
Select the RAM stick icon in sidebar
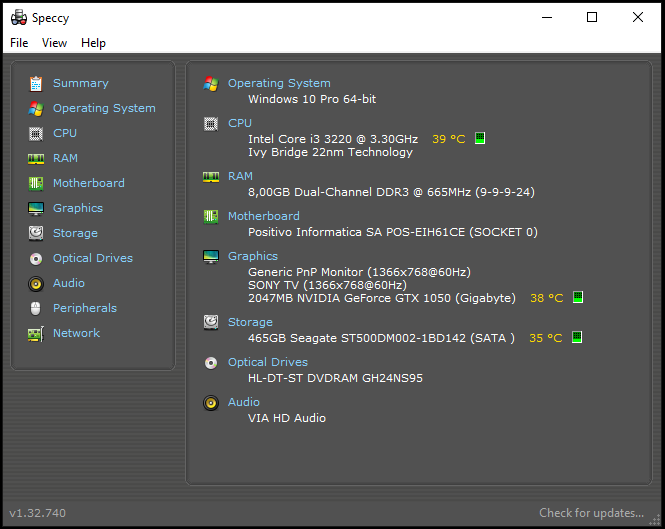pyautogui.click(x=36, y=159)
